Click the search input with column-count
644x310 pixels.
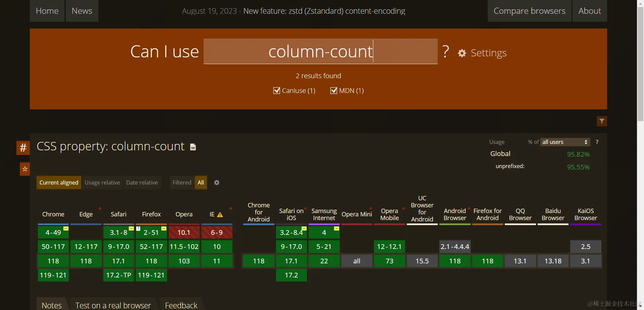(320, 51)
